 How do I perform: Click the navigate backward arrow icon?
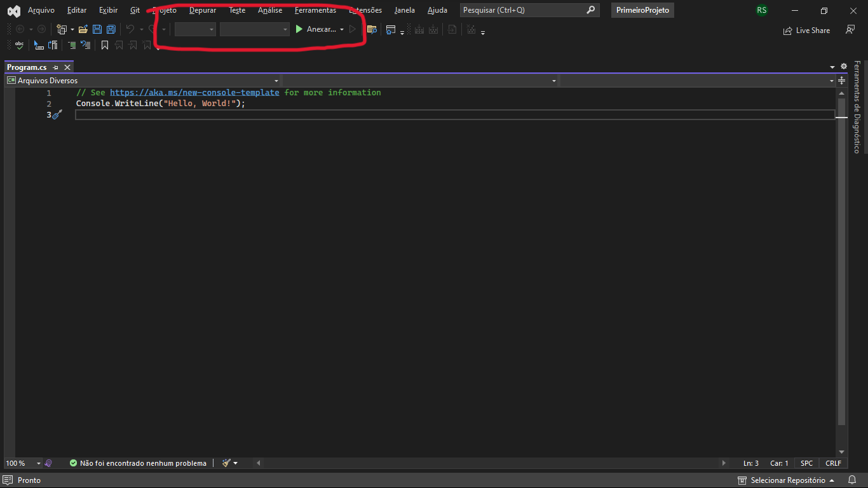pyautogui.click(x=20, y=29)
